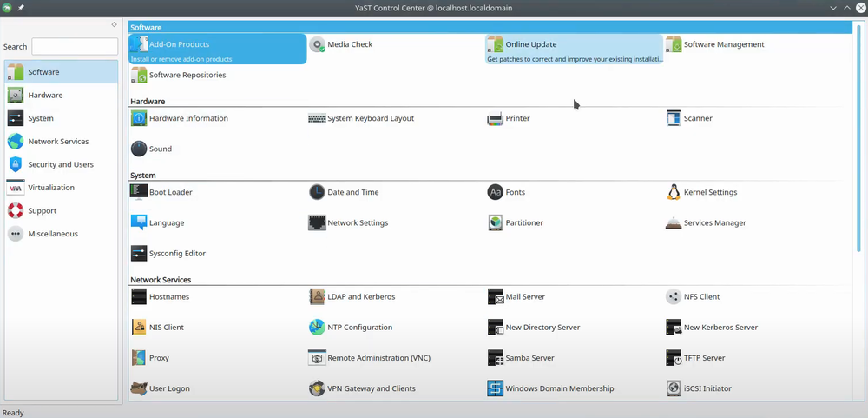Open the Fonts module icon
The image size is (868, 418).
click(496, 192)
